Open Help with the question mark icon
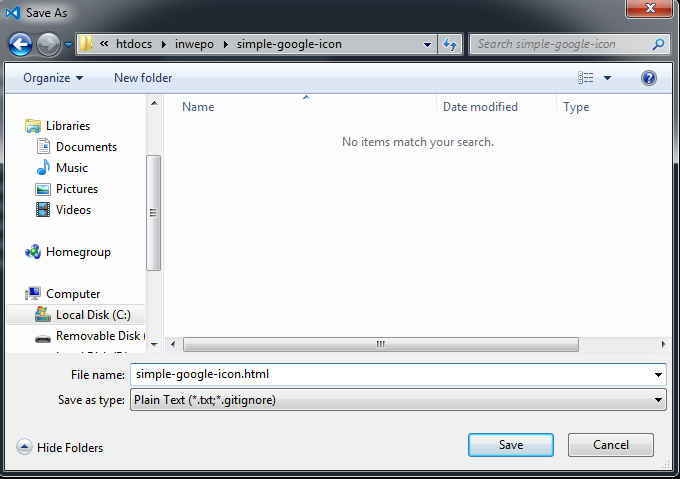Image resolution: width=680 pixels, height=479 pixels. point(649,78)
